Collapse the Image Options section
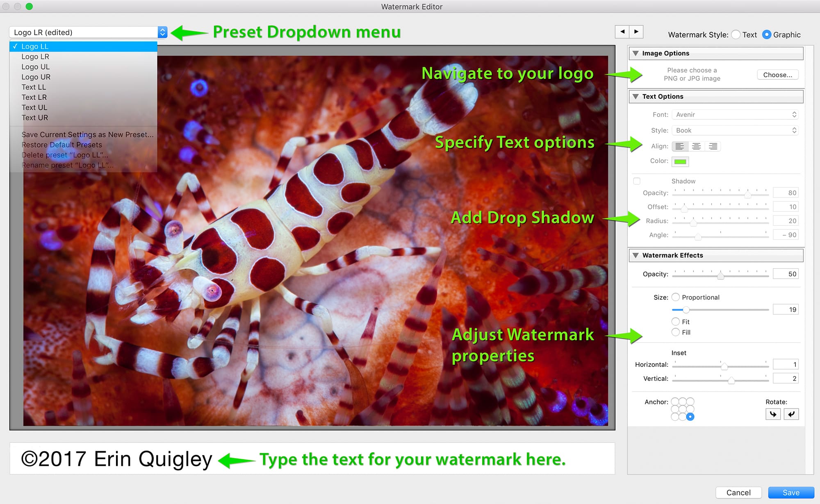The image size is (820, 504). point(635,53)
